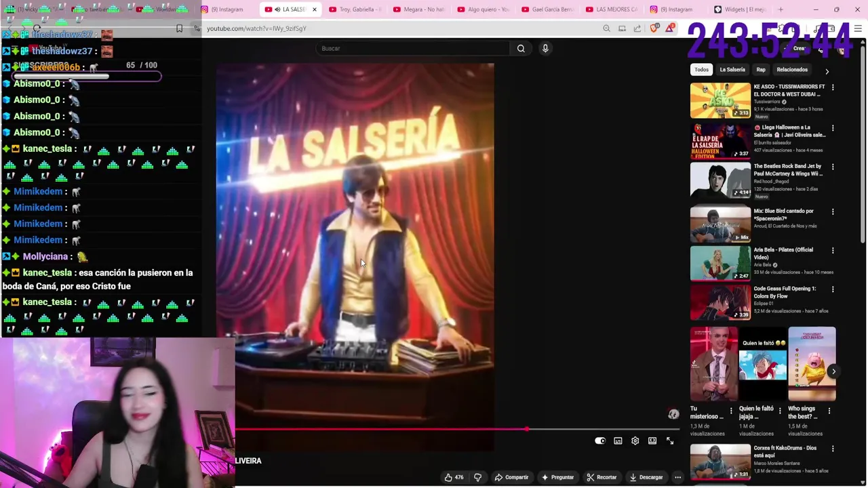
Task: Click the bookmark icon left of URL
Action: (179, 28)
